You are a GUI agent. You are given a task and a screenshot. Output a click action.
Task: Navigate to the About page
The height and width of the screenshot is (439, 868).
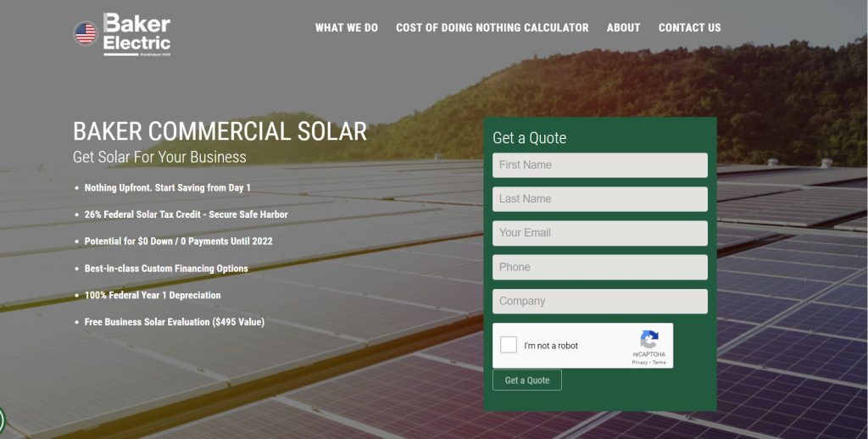pyautogui.click(x=623, y=28)
